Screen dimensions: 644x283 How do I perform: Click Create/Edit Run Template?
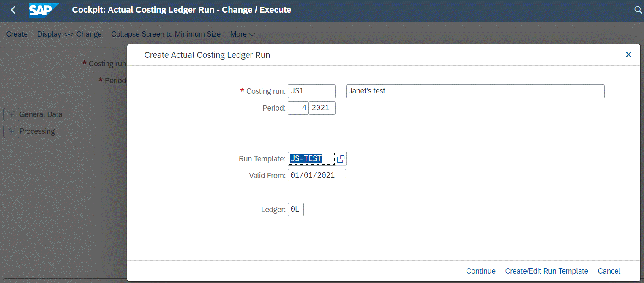546,271
